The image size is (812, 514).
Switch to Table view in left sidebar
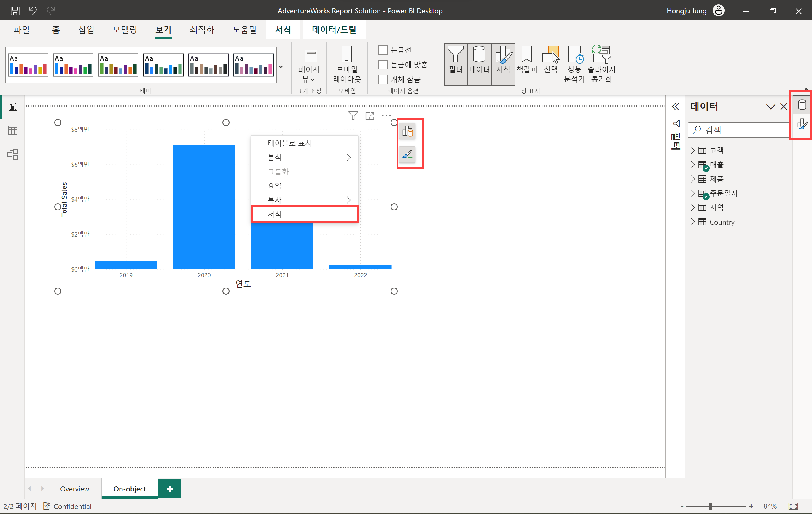[12, 130]
